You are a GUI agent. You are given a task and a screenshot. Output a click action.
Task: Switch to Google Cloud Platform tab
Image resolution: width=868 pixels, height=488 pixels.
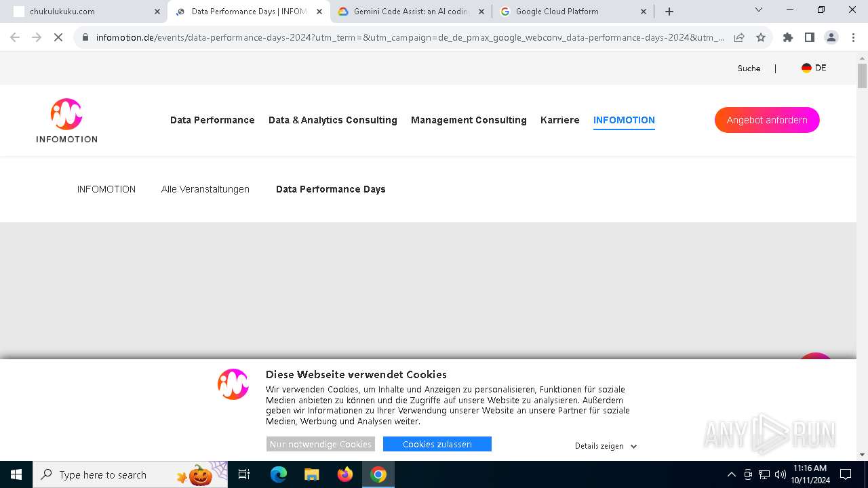point(574,12)
